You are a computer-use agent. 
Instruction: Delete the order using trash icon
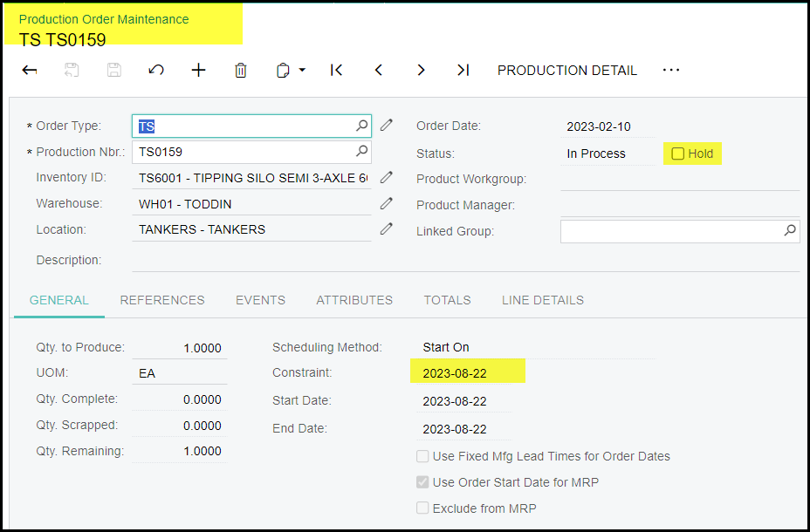241,71
